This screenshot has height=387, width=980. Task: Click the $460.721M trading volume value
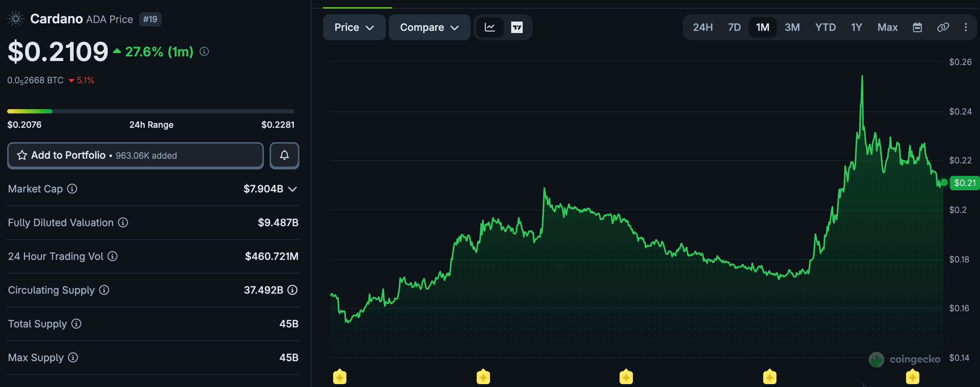tap(272, 256)
